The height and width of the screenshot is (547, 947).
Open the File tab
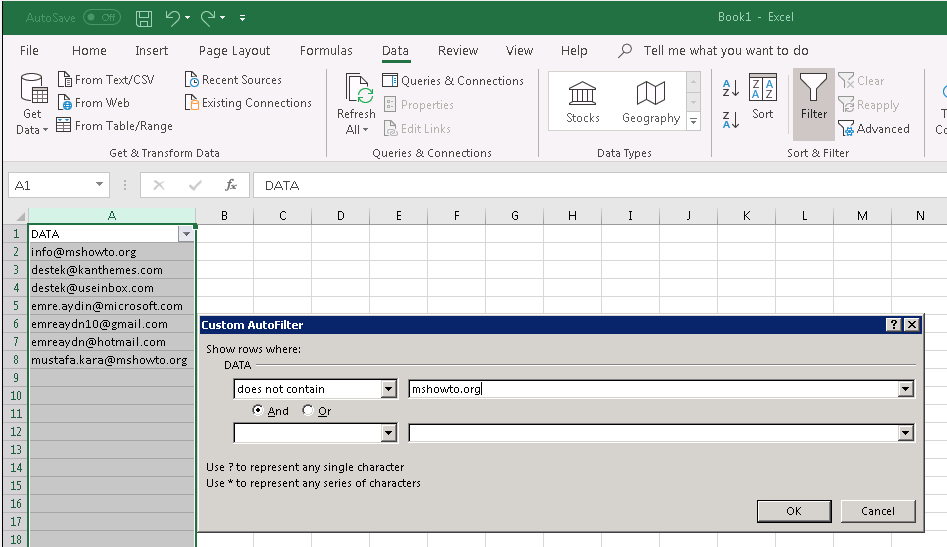click(29, 51)
